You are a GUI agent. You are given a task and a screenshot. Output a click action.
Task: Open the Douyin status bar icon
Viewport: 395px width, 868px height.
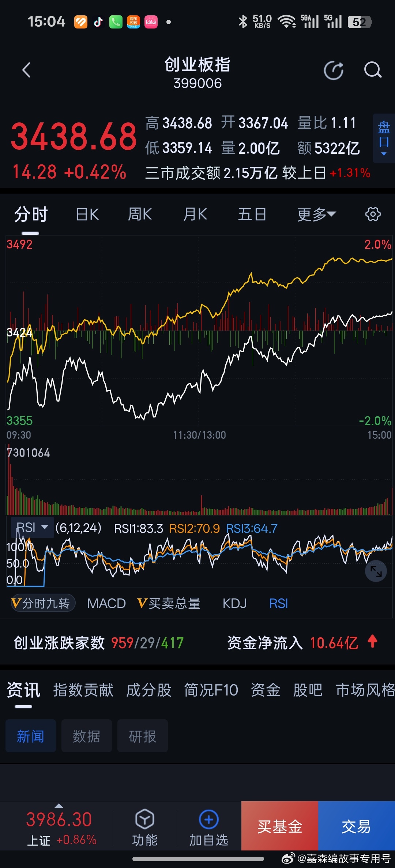coord(98,22)
